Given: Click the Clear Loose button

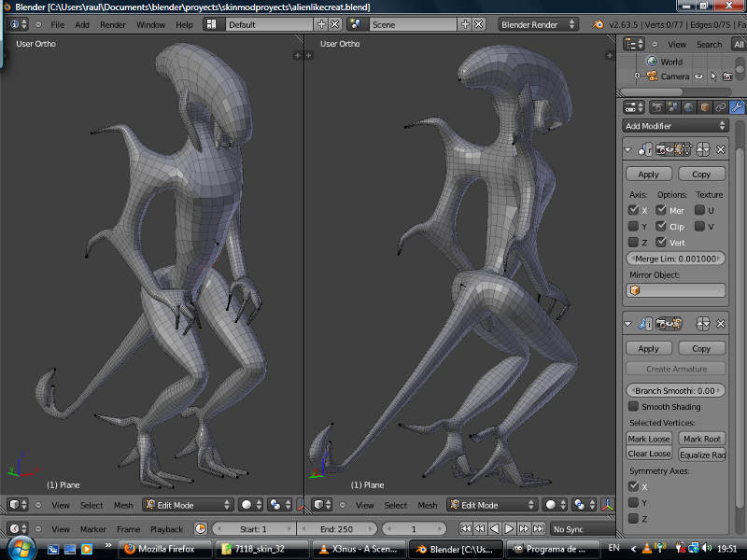Looking at the screenshot, I should pyautogui.click(x=649, y=454).
